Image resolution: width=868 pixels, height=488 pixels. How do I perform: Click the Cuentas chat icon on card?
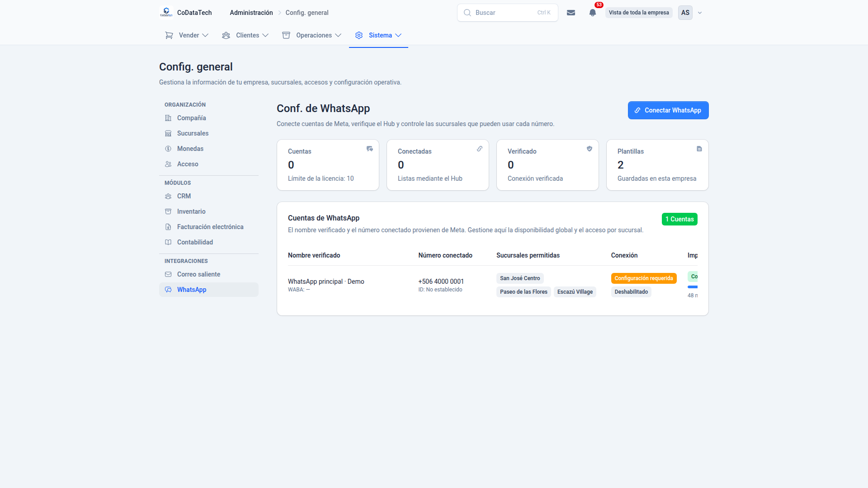point(370,149)
